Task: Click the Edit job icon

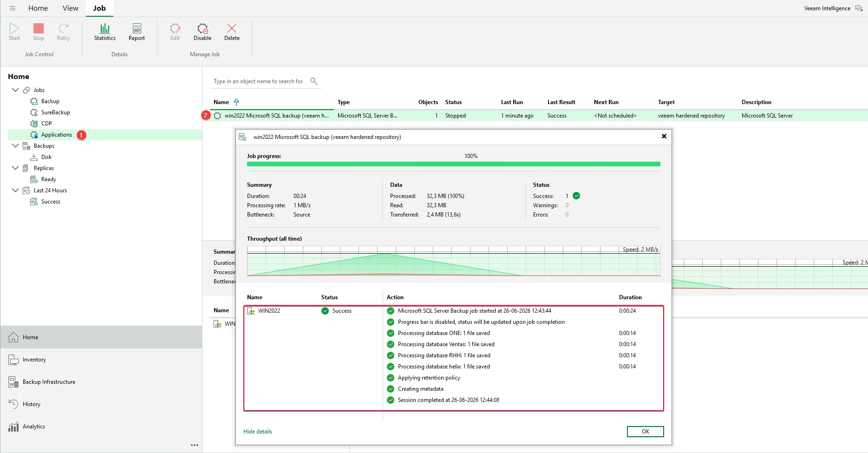Action: pyautogui.click(x=175, y=28)
